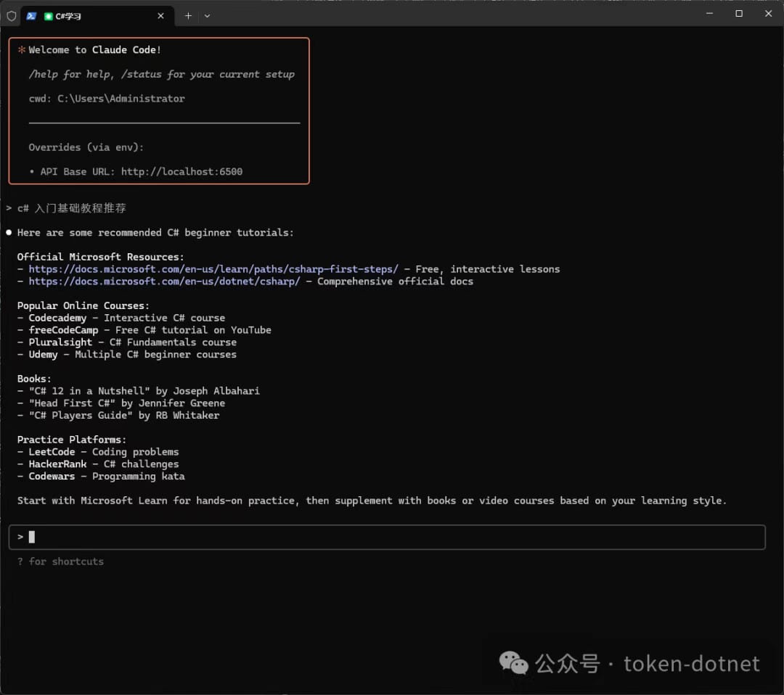Click the 'Codewars - Programming kata' line

101,476
